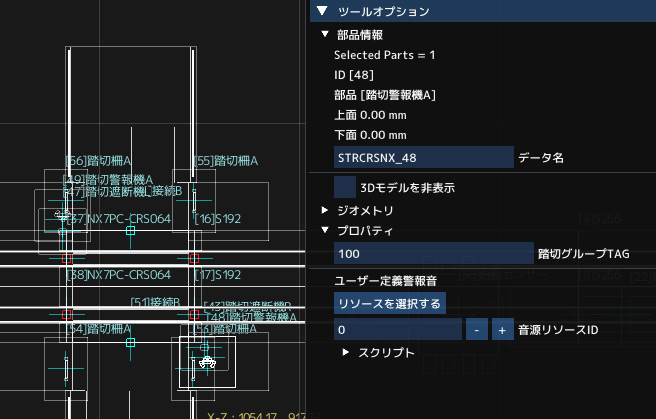The height and width of the screenshot is (419, 656).
Task: Expand the ジオメトリ section
Action: pyautogui.click(x=325, y=211)
